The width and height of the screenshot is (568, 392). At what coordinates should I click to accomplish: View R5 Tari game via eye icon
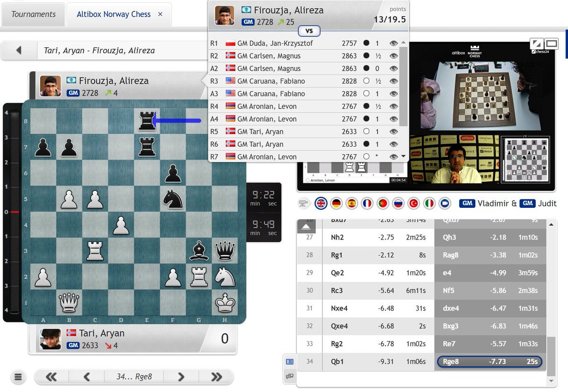pos(393,132)
